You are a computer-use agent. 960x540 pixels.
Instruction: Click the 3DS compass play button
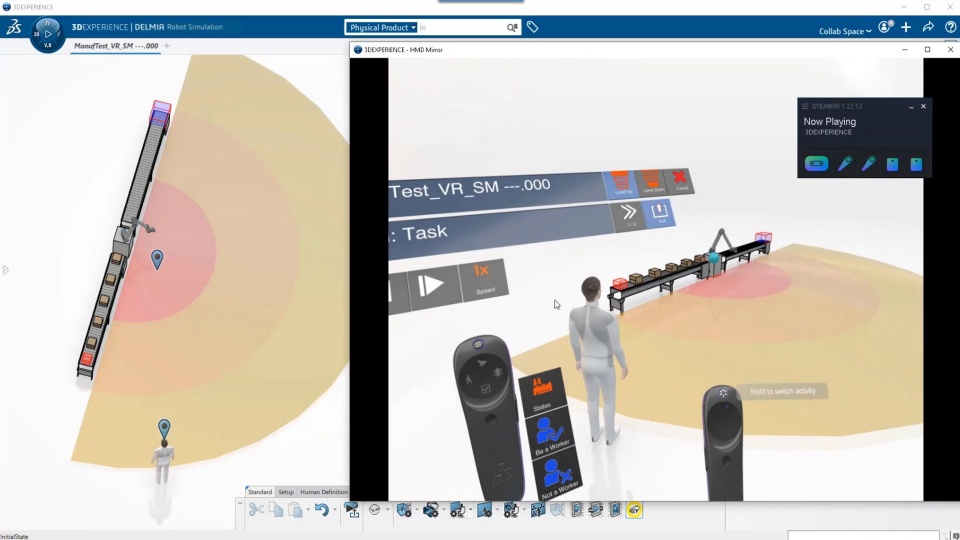coord(48,34)
